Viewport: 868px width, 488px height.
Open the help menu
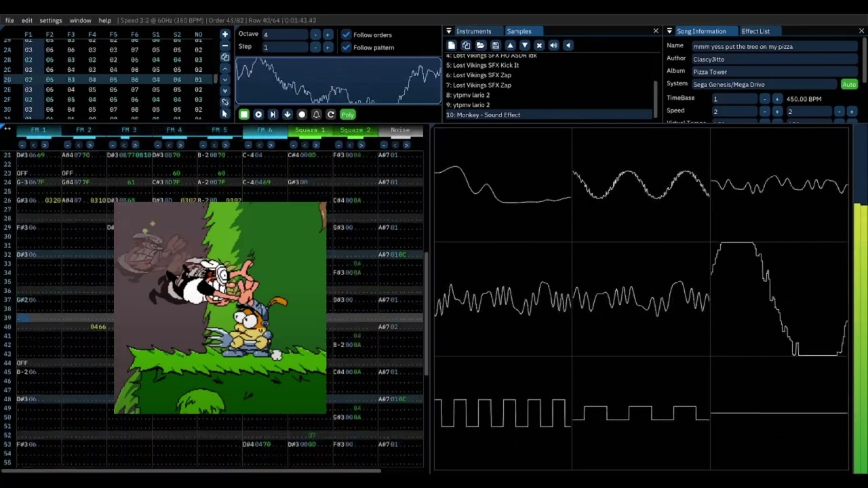pyautogui.click(x=105, y=20)
